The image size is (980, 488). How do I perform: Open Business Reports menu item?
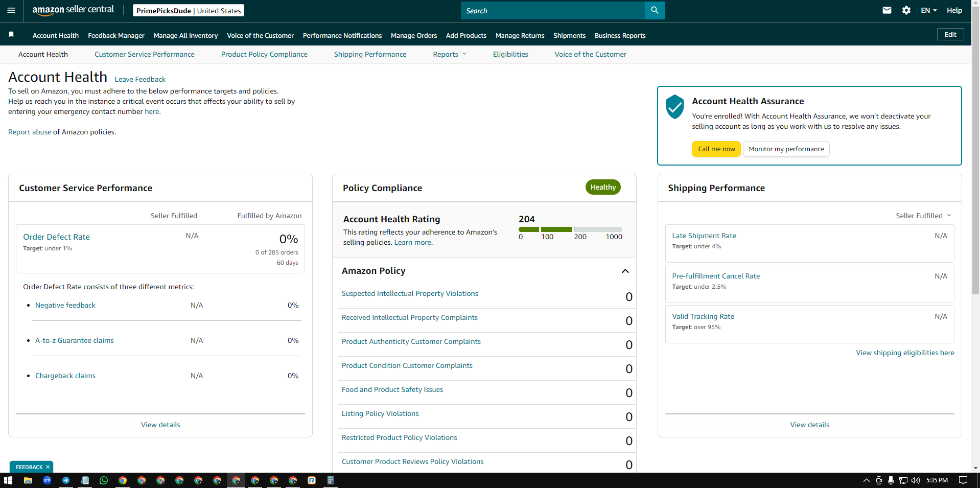pyautogui.click(x=620, y=35)
